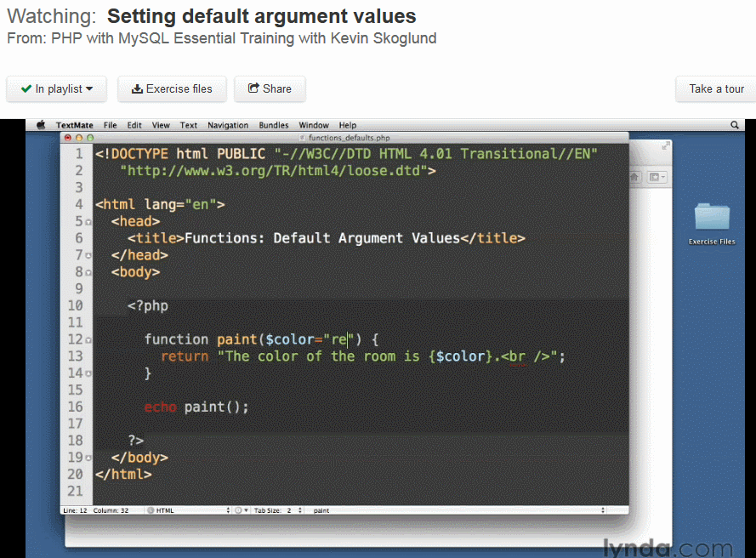
Task: Toggle fold marker on line 12 function
Action: coord(88,340)
